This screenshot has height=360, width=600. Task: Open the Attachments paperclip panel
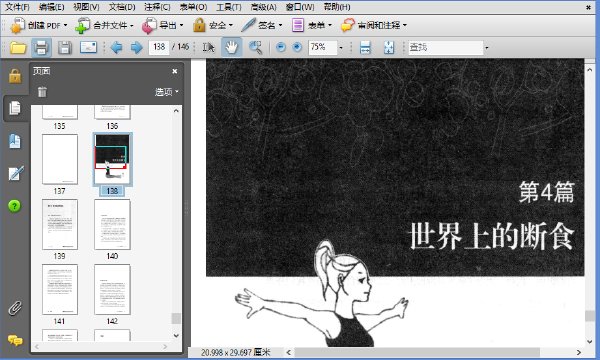point(15,308)
